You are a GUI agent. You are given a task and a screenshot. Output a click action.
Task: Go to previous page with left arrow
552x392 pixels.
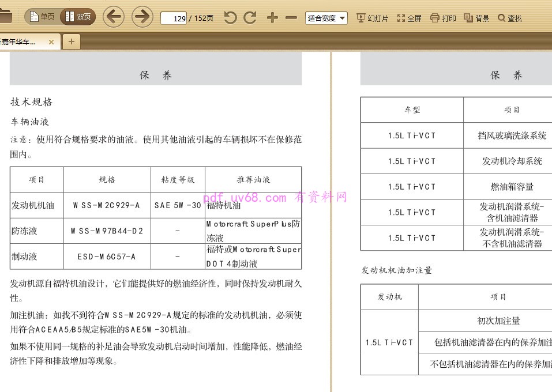pos(114,17)
